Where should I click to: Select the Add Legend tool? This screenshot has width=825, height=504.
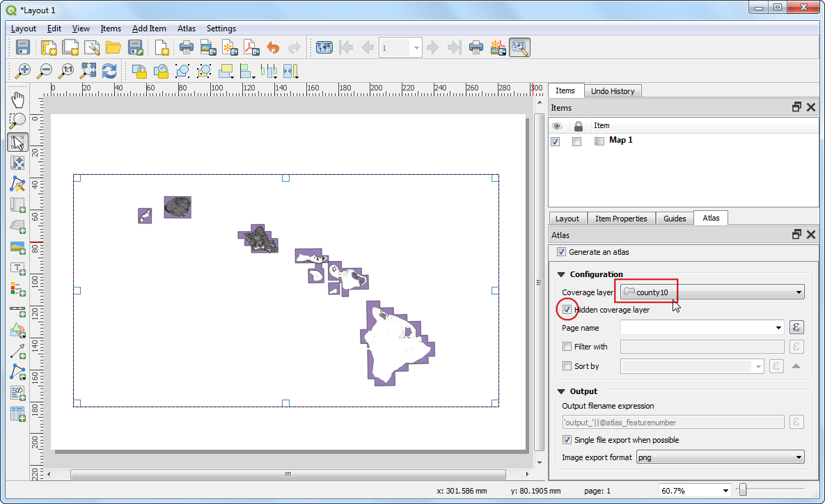click(x=18, y=288)
